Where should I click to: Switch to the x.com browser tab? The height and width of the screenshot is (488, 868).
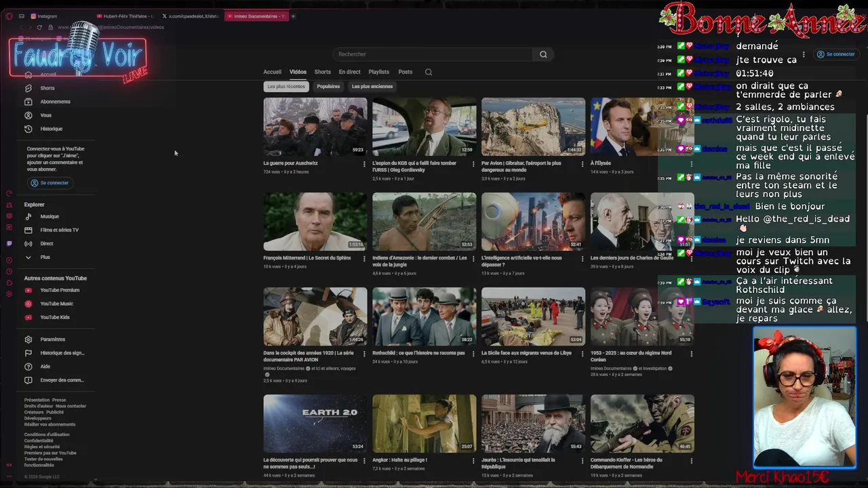[x=191, y=16]
